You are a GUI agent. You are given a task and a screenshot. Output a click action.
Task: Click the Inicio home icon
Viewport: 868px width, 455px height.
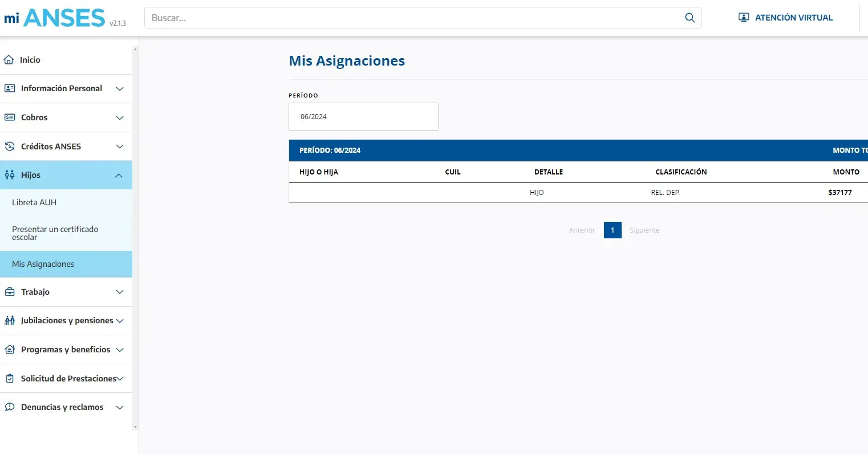[9, 60]
